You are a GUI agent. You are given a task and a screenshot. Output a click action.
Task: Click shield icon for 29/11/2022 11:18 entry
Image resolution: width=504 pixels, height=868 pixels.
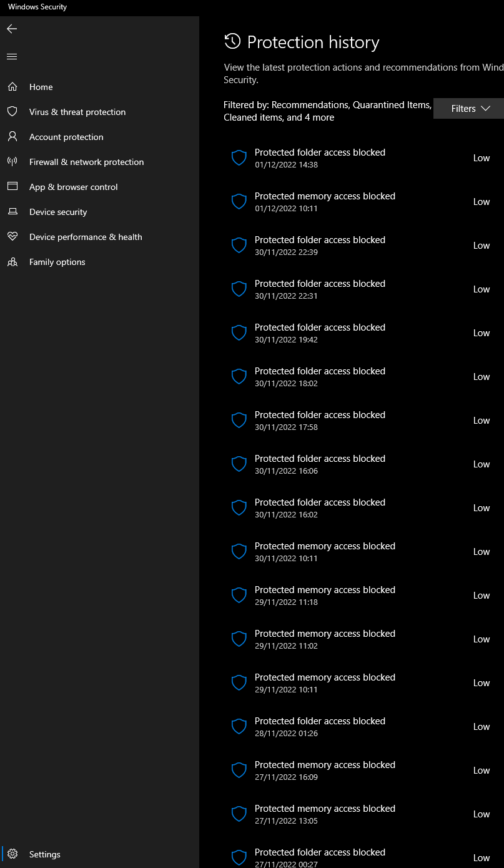tap(239, 596)
